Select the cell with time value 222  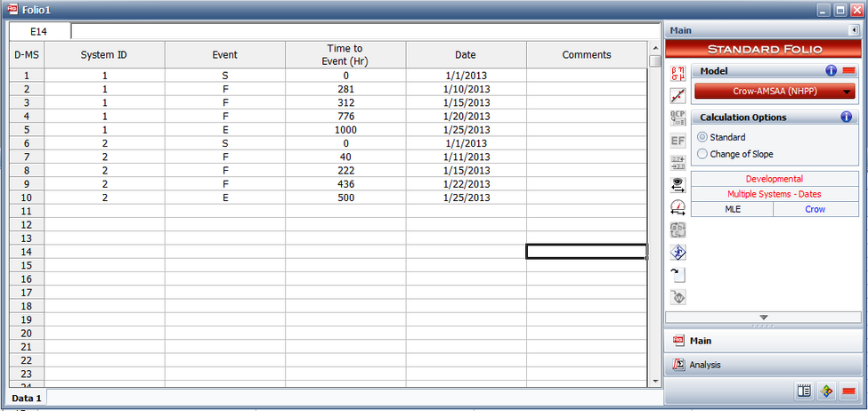click(x=345, y=171)
